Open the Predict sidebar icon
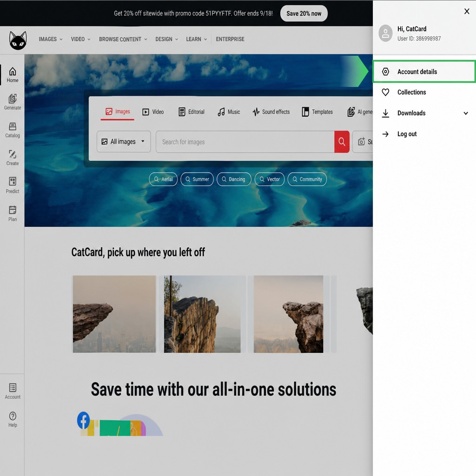This screenshot has height=476, width=476. coord(13,182)
